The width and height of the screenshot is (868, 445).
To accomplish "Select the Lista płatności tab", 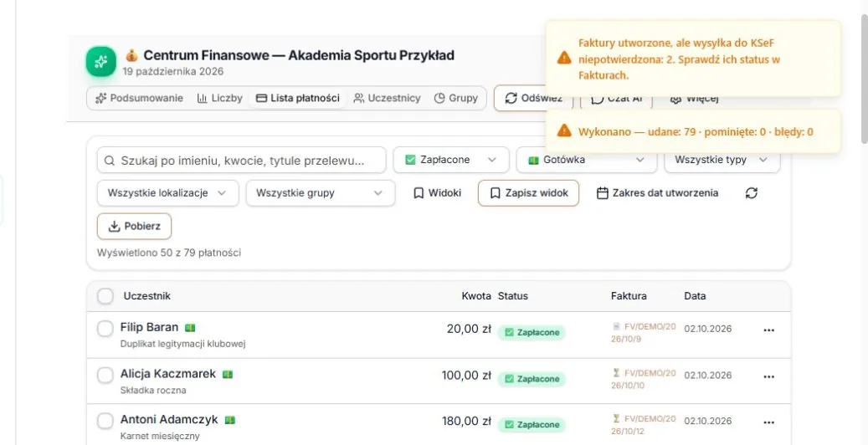I will click(x=297, y=98).
